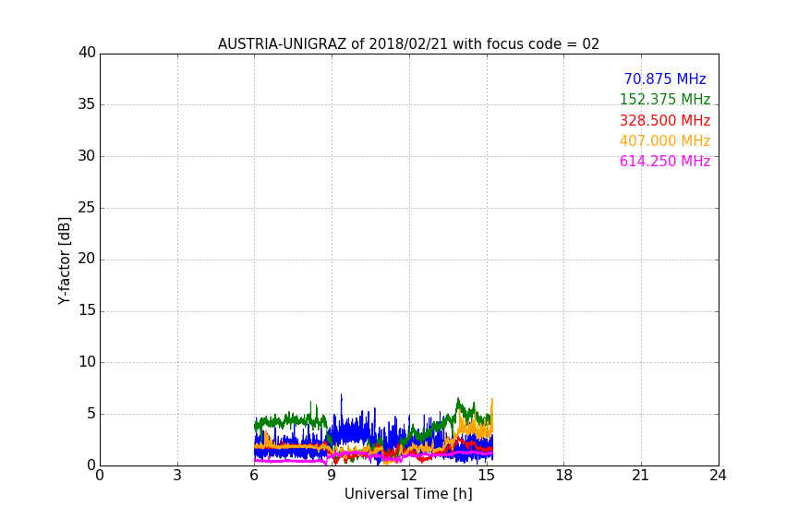Select the 614.250 MHz legend label

point(665,162)
